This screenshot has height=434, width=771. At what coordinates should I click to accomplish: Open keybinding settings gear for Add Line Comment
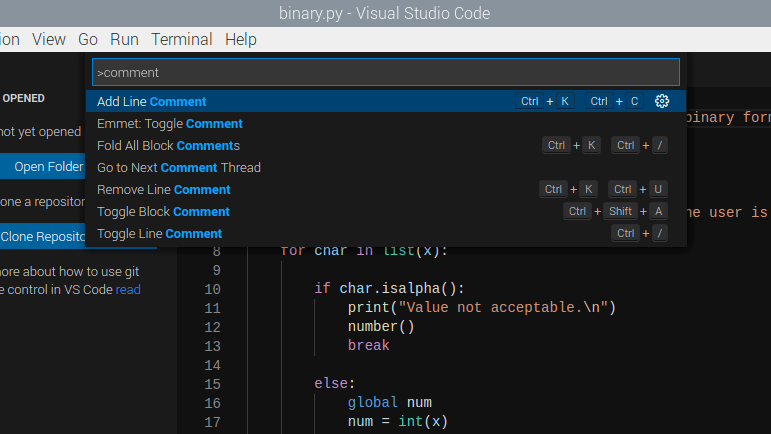[662, 101]
